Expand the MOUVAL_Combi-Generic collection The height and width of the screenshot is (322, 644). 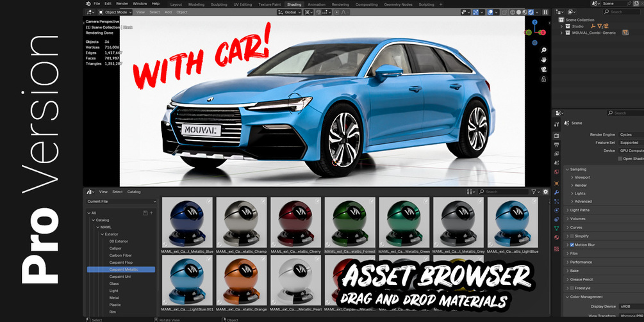point(562,33)
